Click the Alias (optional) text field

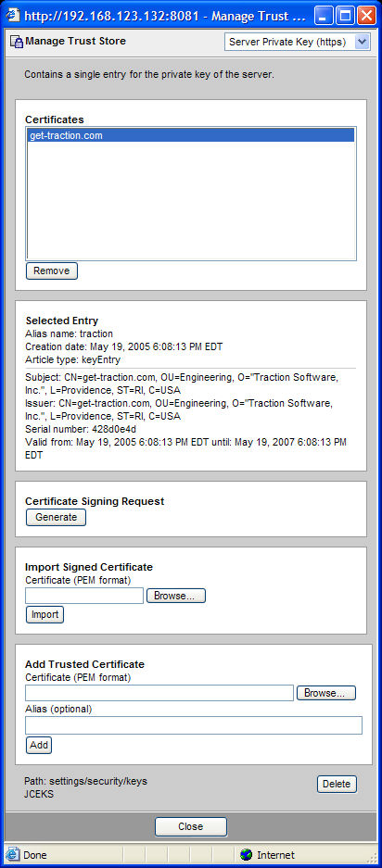(x=194, y=725)
